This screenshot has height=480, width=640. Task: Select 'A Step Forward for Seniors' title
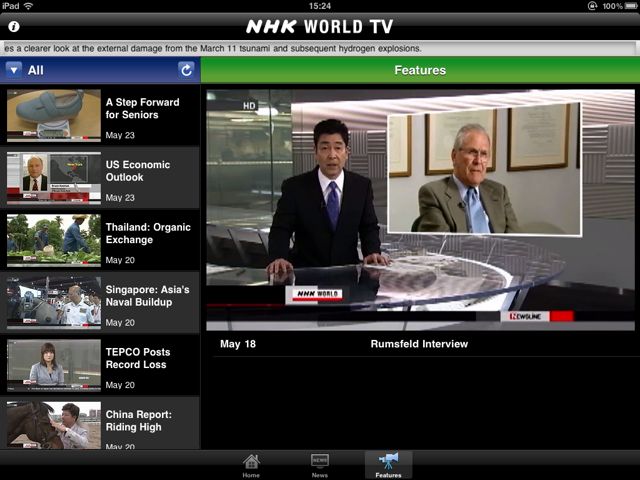click(x=142, y=108)
